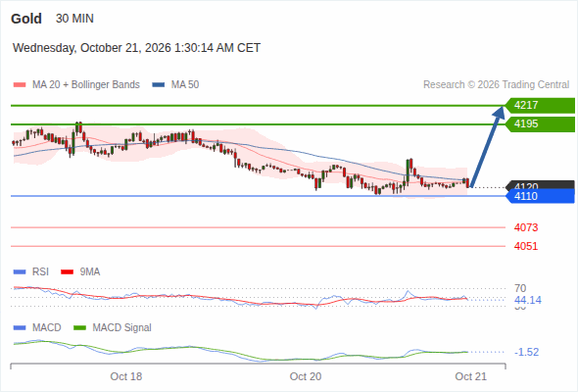Select the 4217 green resistance label
The width and height of the screenshot is (578, 392).
pyautogui.click(x=540, y=106)
